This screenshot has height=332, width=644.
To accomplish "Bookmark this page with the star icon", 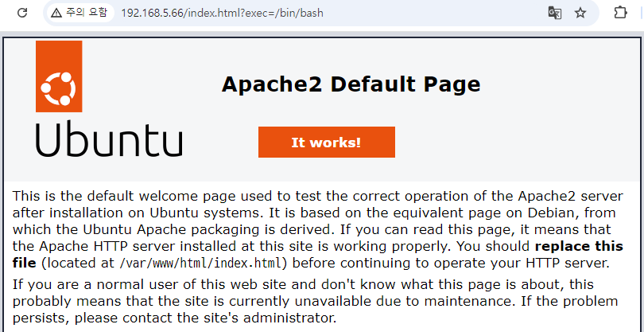I will tap(580, 14).
